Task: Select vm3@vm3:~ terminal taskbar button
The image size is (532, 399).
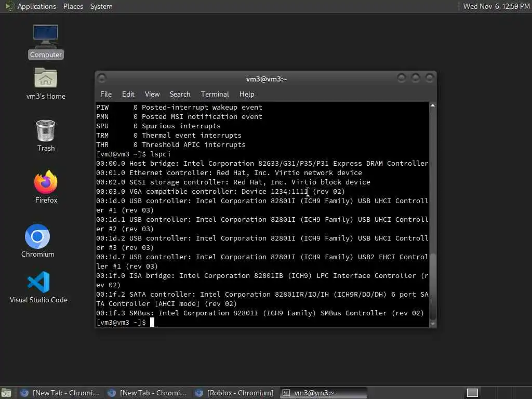Action: point(323,393)
